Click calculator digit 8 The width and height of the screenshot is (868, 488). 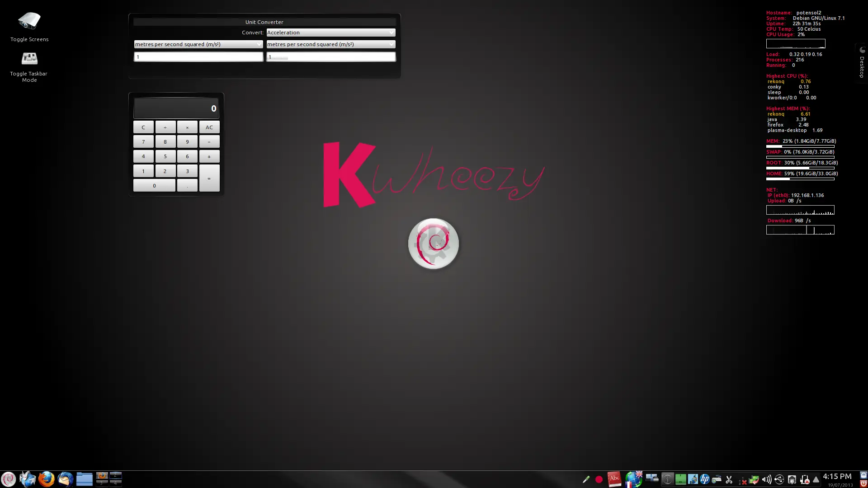(x=165, y=142)
